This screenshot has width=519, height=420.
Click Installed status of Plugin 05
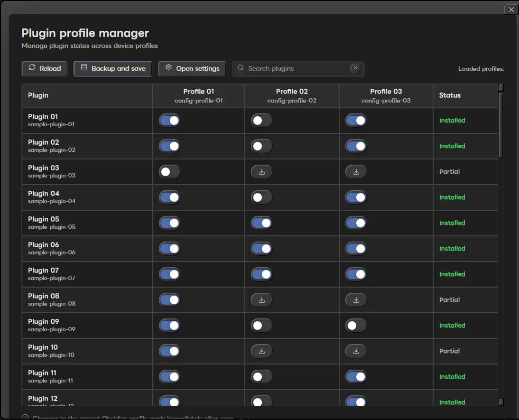pos(452,223)
